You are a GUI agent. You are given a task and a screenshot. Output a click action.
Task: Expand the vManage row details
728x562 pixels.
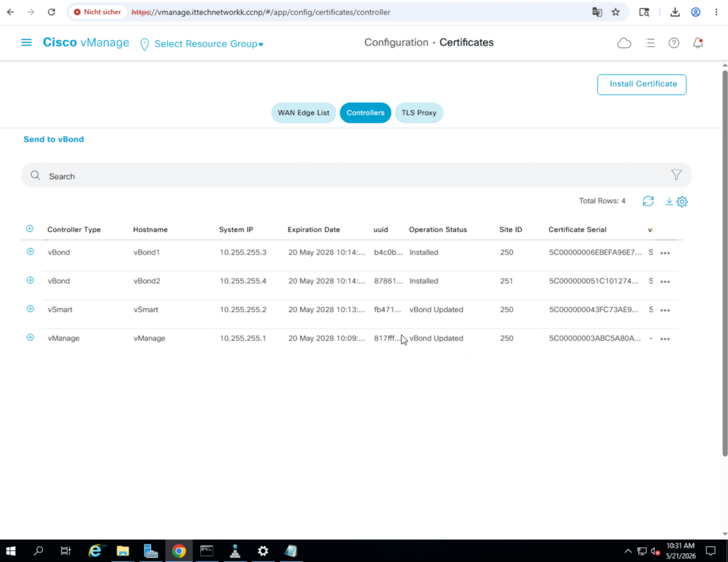[30, 338]
